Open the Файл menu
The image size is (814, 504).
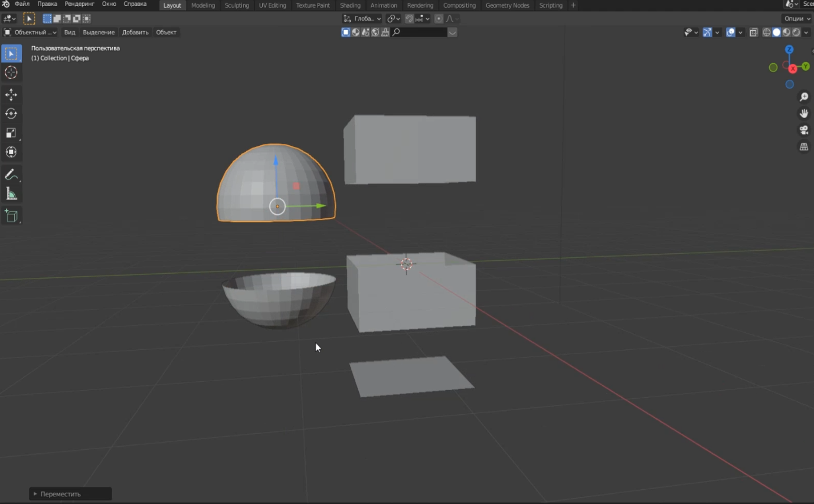click(x=22, y=4)
